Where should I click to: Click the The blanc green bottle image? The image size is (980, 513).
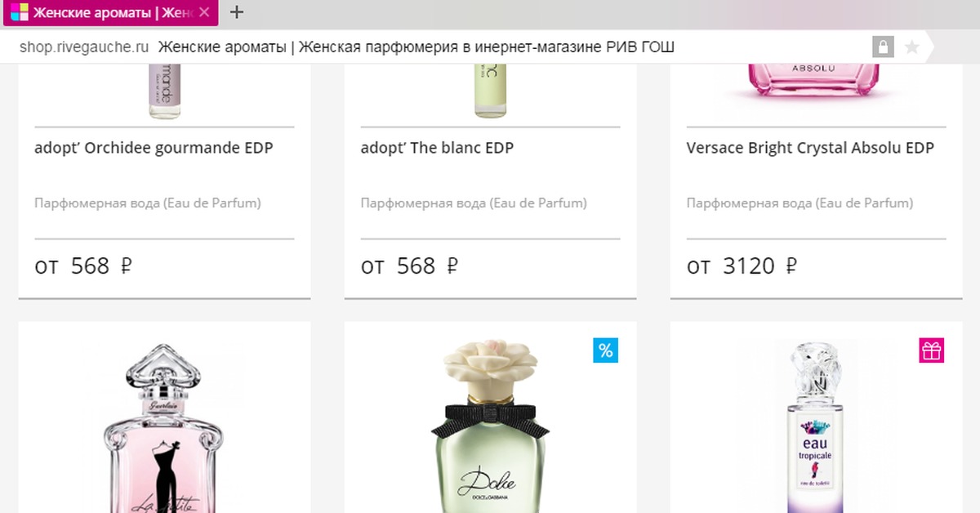click(x=490, y=91)
